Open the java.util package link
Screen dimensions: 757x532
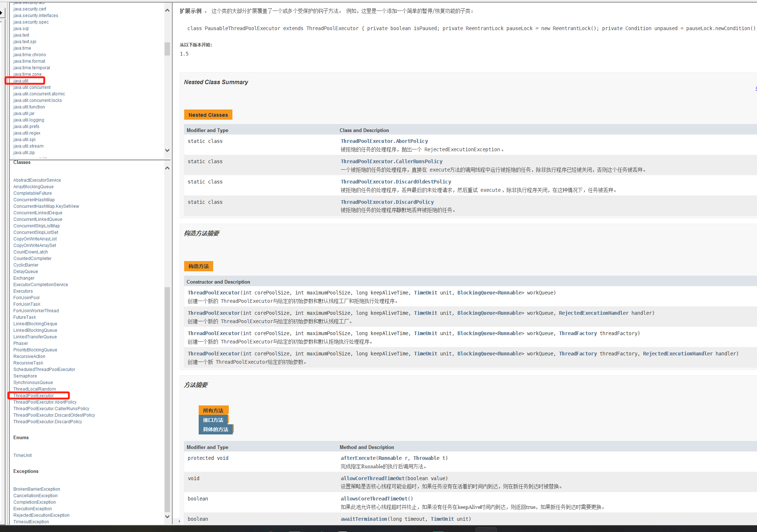point(21,81)
